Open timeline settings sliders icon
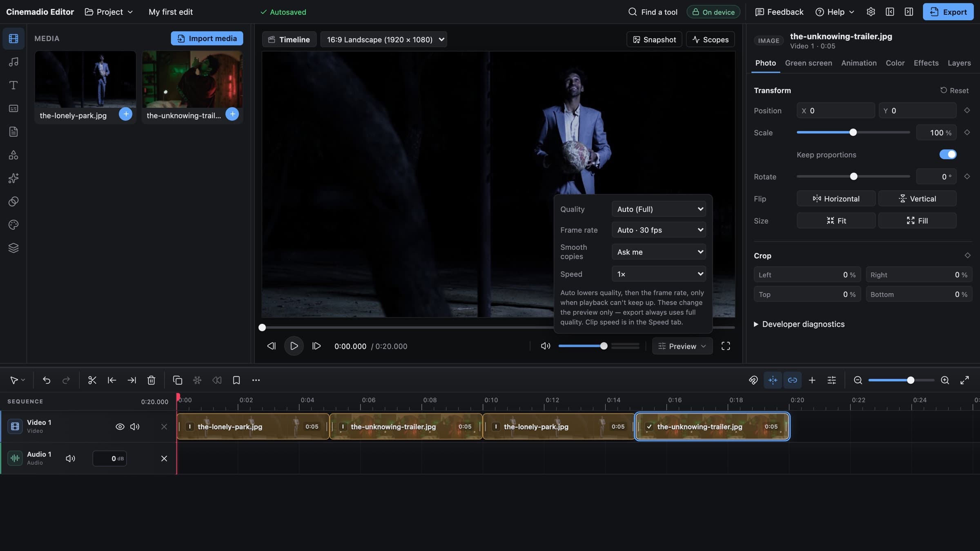 (832, 380)
